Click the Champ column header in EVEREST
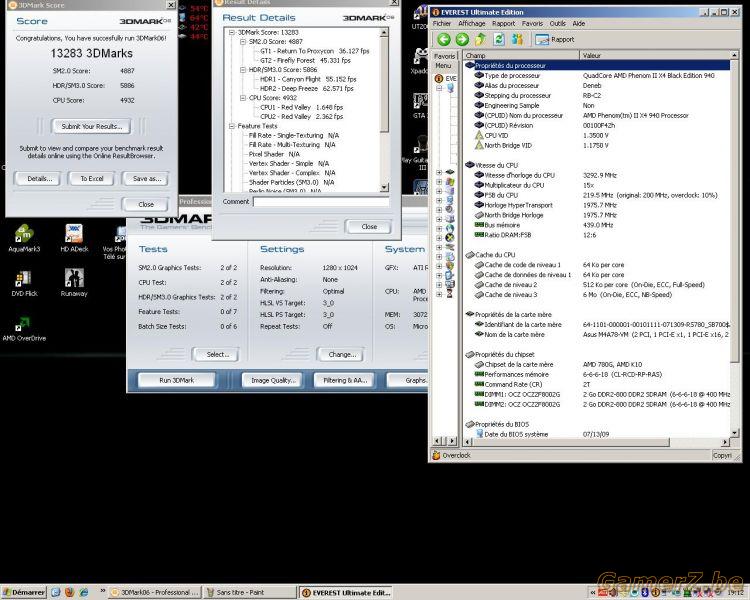Image resolution: width=750 pixels, height=600 pixels. 521,56
